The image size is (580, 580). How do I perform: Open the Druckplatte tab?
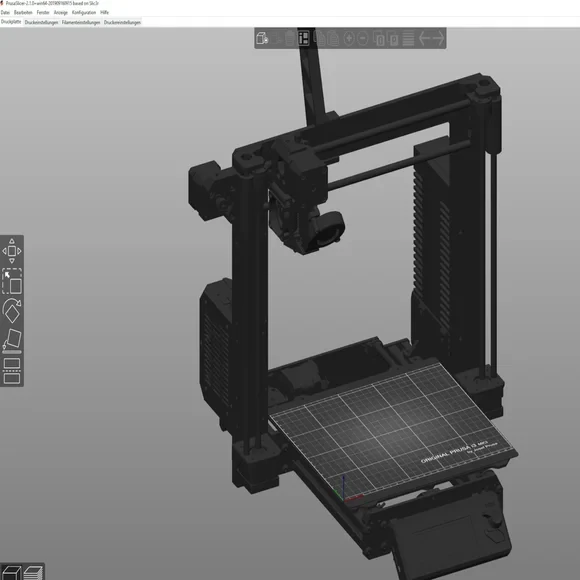(x=11, y=22)
